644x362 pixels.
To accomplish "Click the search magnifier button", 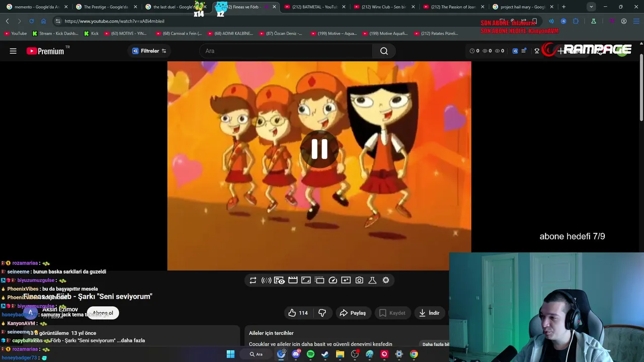I will tap(384, 51).
